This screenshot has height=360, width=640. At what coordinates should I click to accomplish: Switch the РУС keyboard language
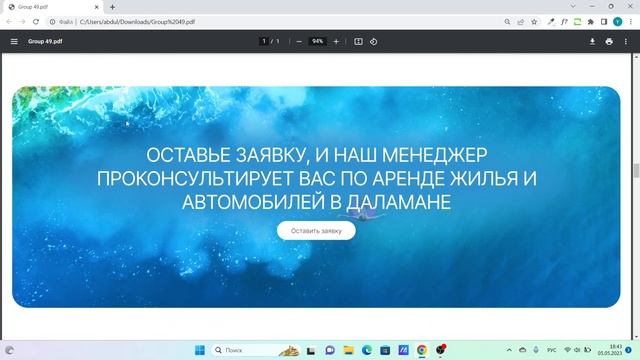pyautogui.click(x=551, y=350)
